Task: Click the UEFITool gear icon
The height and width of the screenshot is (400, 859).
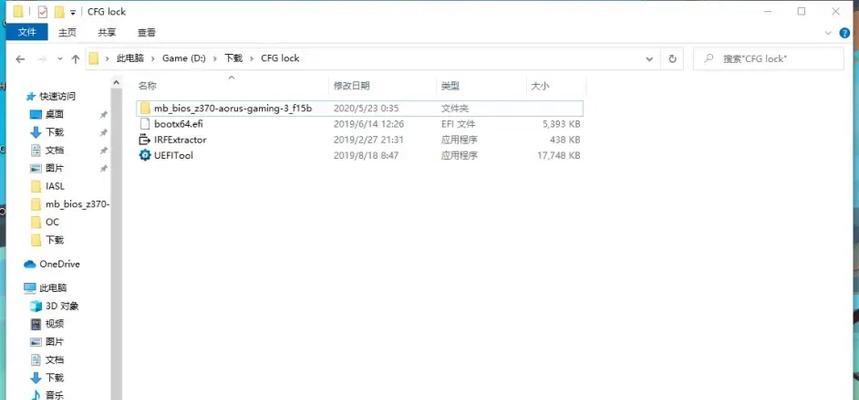Action: click(145, 156)
